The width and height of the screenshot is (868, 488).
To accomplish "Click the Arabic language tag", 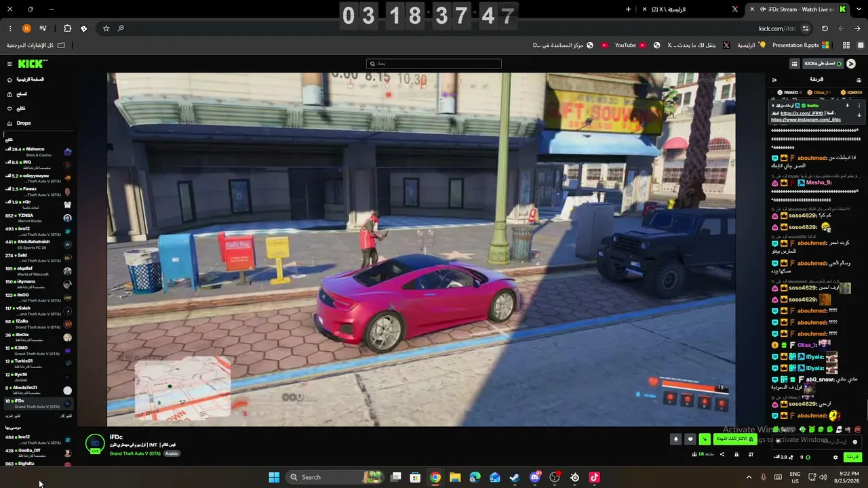I will (x=172, y=453).
